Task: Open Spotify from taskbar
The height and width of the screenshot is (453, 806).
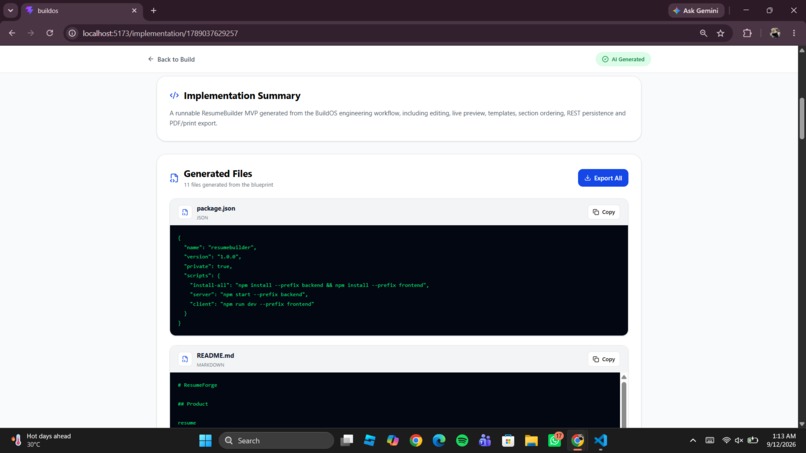Action: pyautogui.click(x=462, y=441)
